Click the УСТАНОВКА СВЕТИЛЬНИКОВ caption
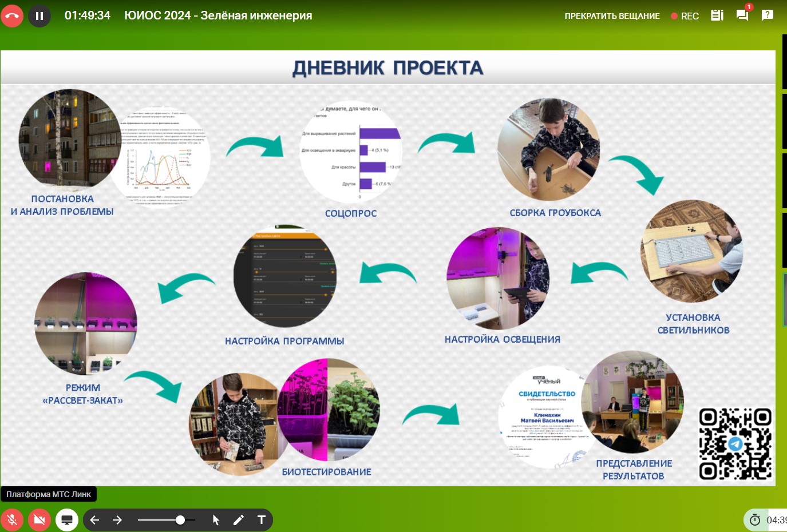Viewport: 787px width, 532px height. (x=693, y=324)
